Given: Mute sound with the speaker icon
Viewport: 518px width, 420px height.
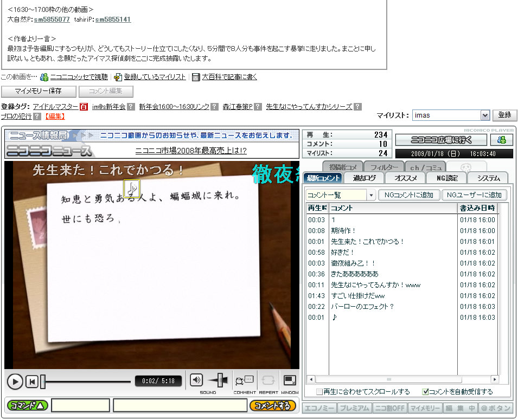Looking at the screenshot, I should pos(196,380).
